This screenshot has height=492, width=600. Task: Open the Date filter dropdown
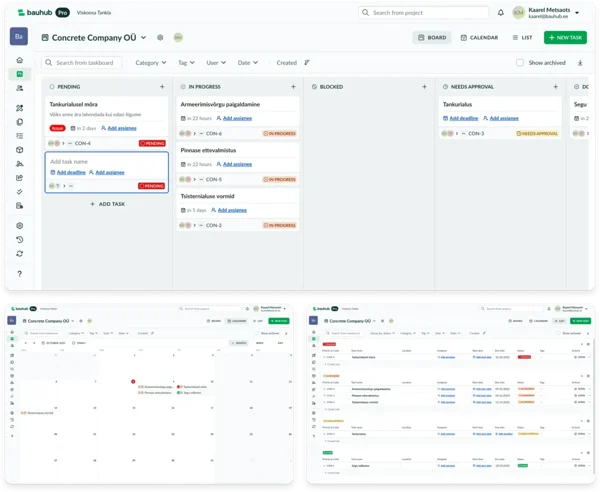tap(246, 62)
